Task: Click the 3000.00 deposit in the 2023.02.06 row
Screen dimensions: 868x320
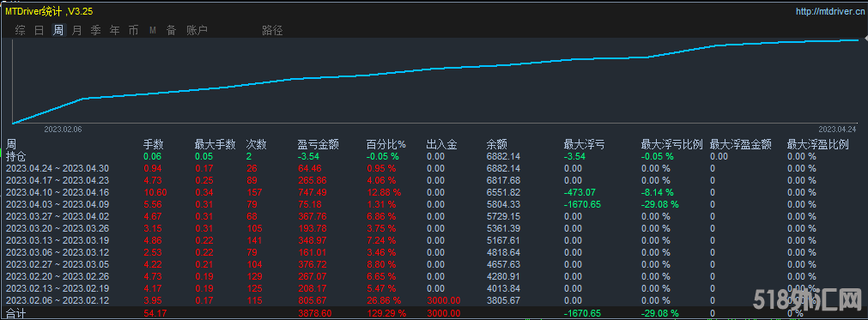Action: coord(443,300)
